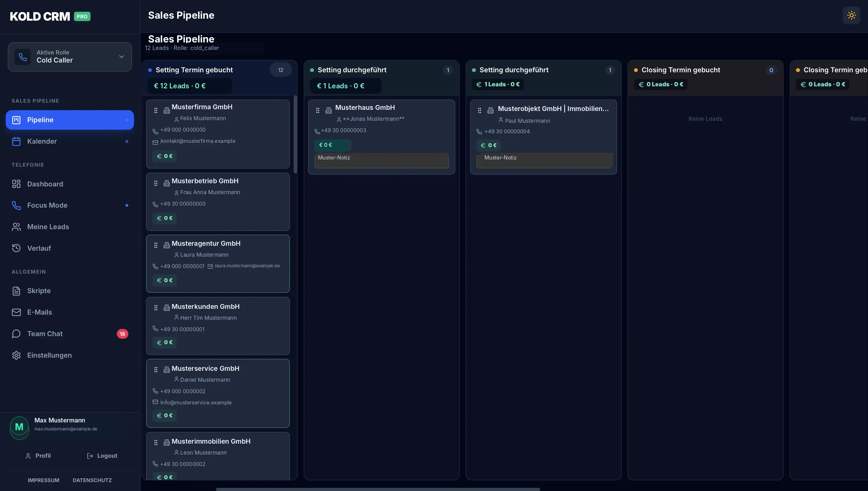868x491 pixels.
Task: Click the building icon on Musterobjekt GmbH card
Action: (x=491, y=110)
